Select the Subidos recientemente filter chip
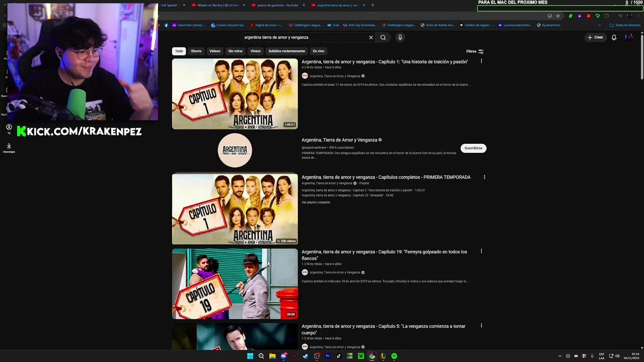Viewport: 644px width, 362px height. [x=287, y=51]
